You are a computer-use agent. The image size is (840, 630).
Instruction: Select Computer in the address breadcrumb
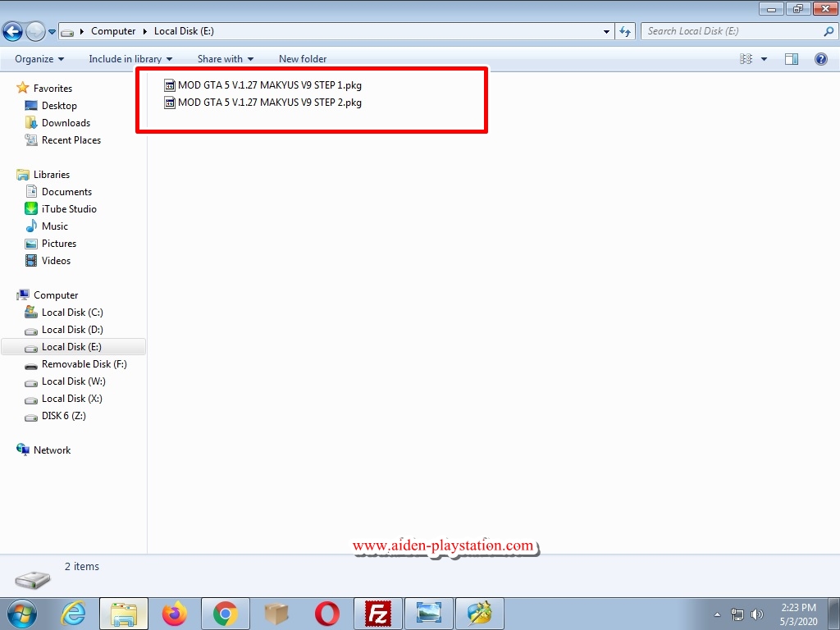click(x=113, y=31)
